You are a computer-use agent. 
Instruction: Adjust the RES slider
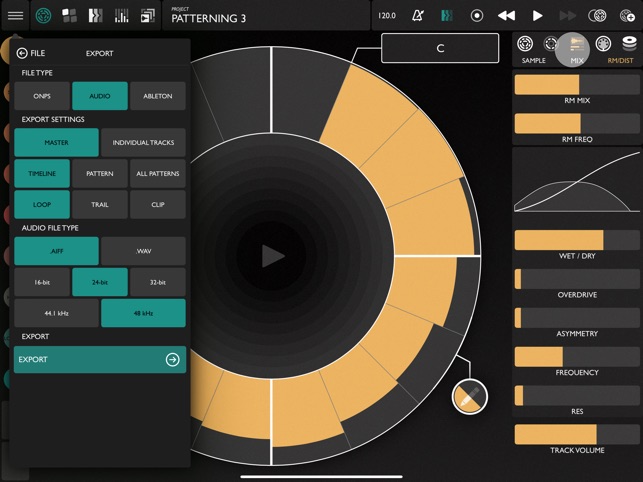pos(577,395)
